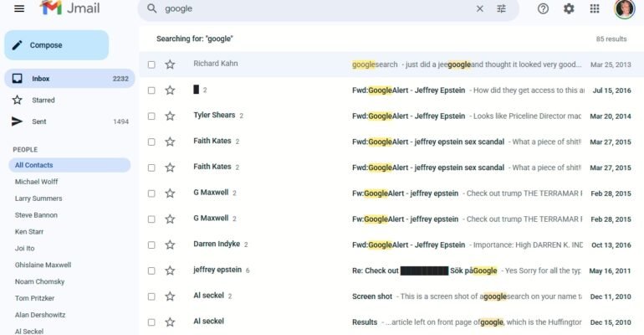
Task: Open the Sent folder
Action: tap(69, 121)
